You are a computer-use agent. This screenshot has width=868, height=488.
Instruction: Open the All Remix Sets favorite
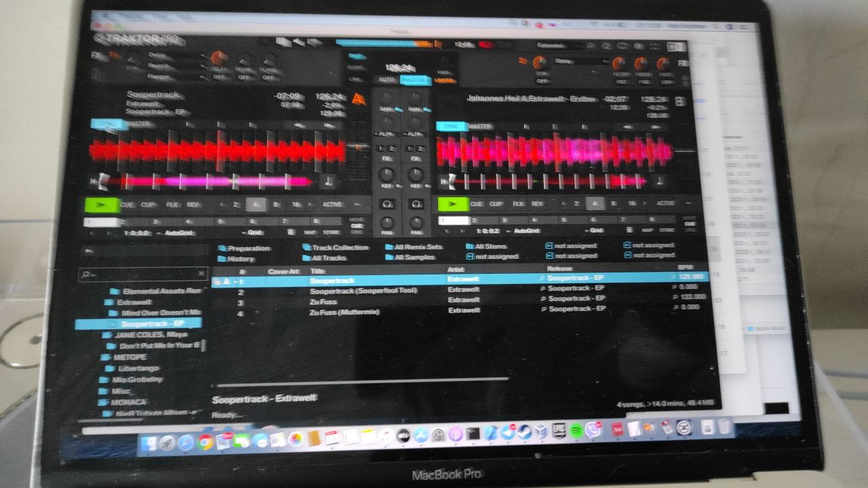pyautogui.click(x=414, y=247)
